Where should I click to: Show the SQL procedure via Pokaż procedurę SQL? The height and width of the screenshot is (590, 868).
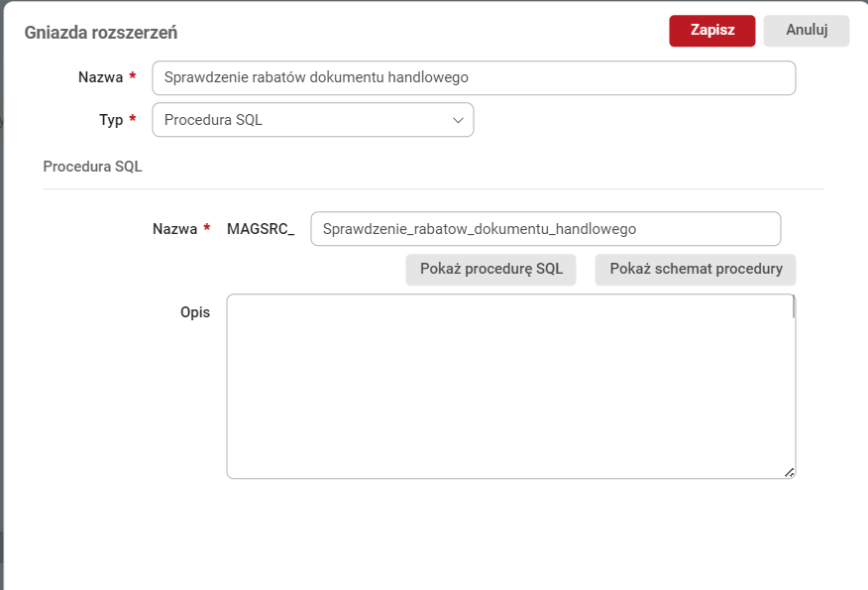tap(490, 269)
